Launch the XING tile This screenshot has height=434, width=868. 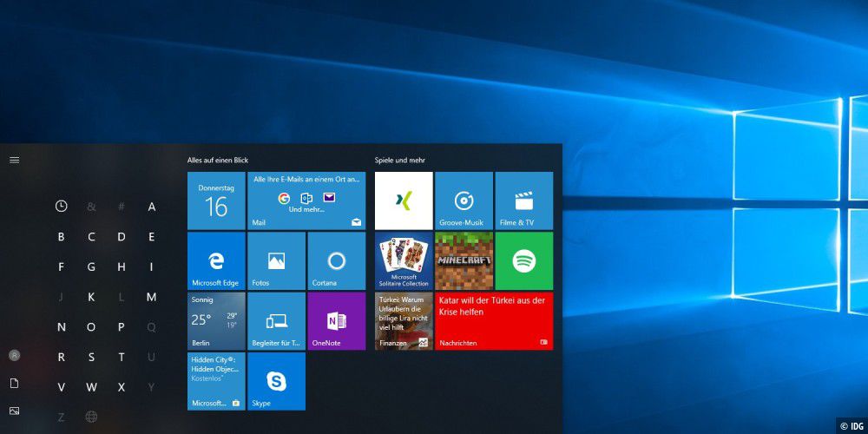404,201
